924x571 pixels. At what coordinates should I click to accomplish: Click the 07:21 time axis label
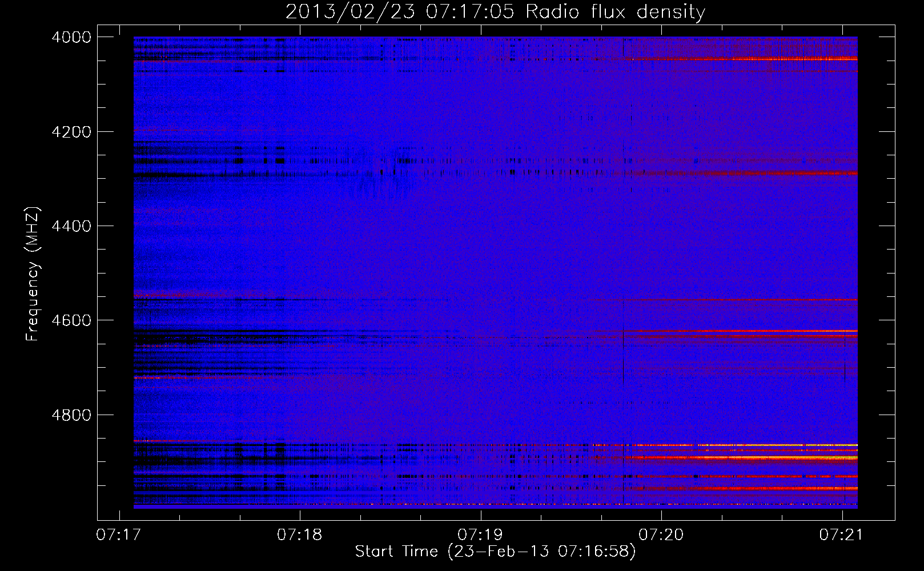[x=842, y=535]
